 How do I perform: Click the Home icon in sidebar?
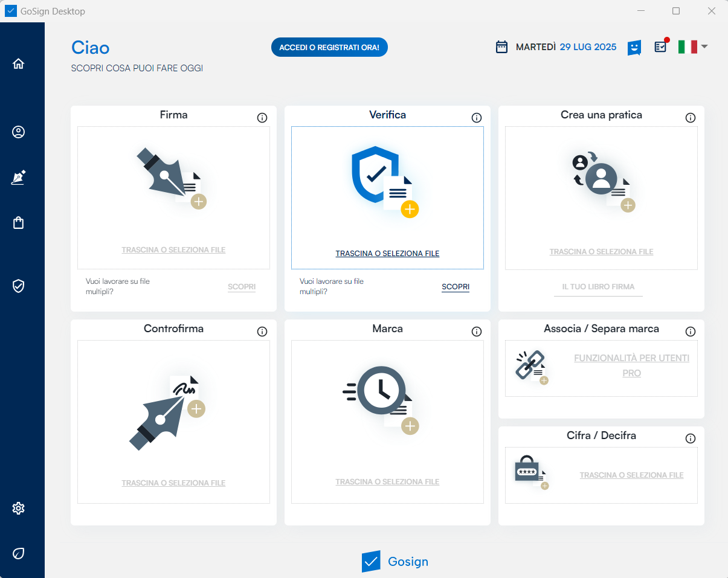pyautogui.click(x=19, y=64)
